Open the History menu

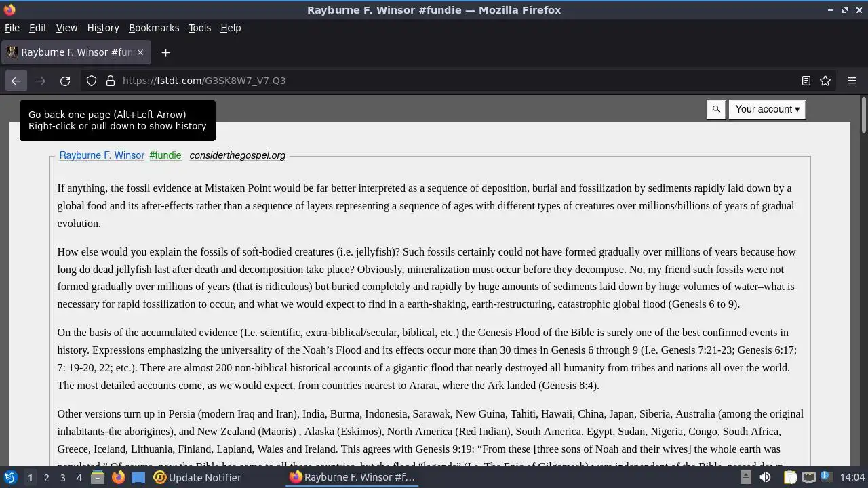pyautogui.click(x=103, y=28)
